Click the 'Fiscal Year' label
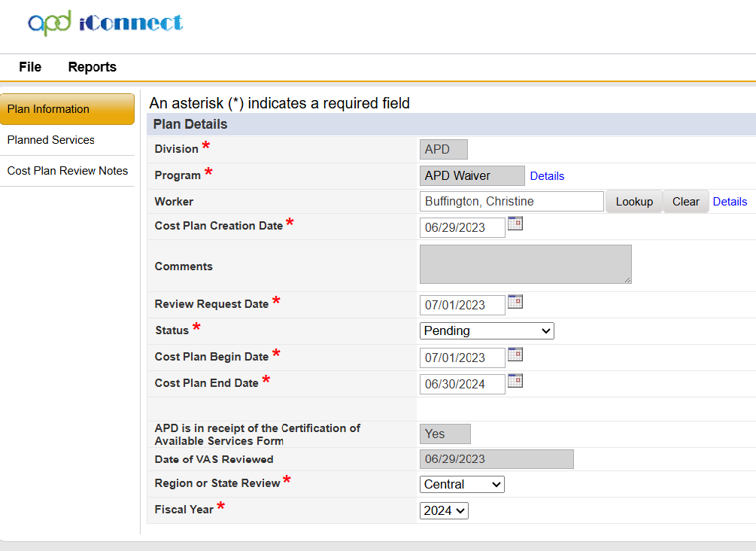 click(x=184, y=510)
